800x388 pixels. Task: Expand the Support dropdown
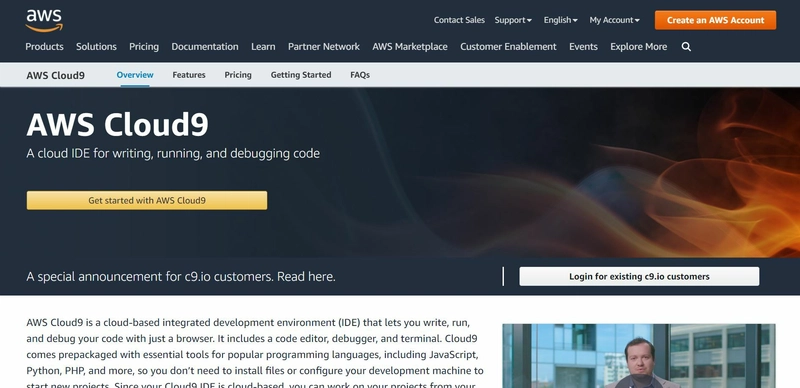513,20
